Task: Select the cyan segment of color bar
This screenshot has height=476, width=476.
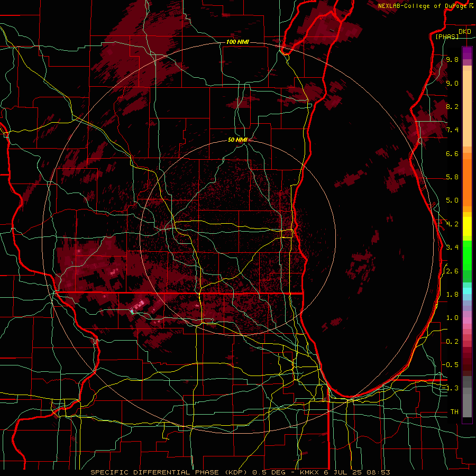Action: click(x=467, y=290)
